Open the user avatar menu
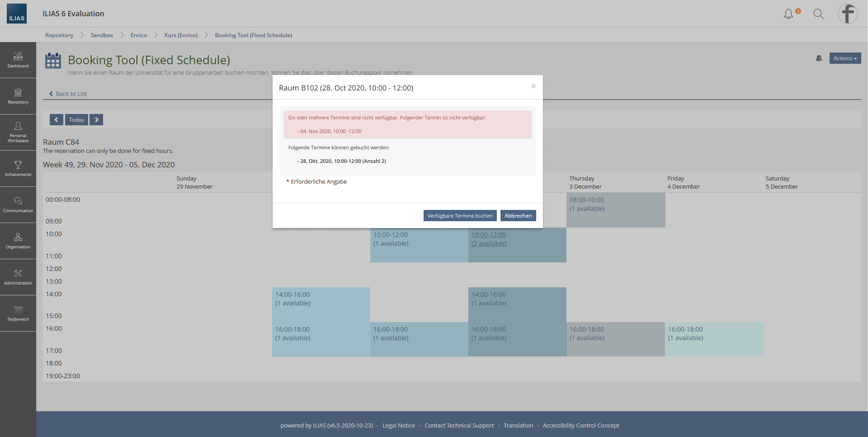 848,14
